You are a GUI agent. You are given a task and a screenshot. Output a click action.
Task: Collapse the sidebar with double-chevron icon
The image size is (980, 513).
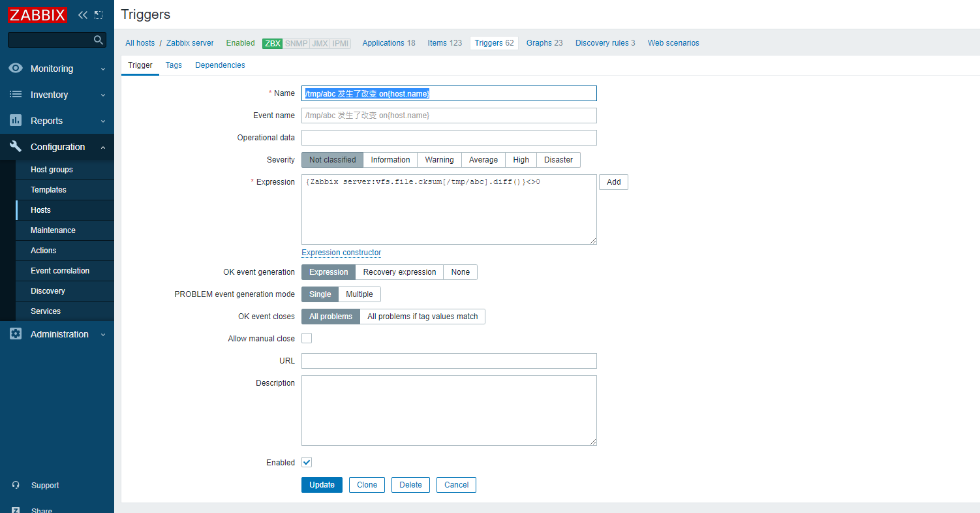82,15
